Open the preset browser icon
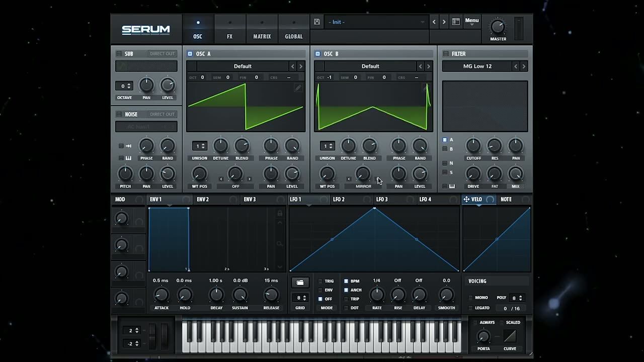The width and height of the screenshot is (644, 362). pyautogui.click(x=455, y=22)
